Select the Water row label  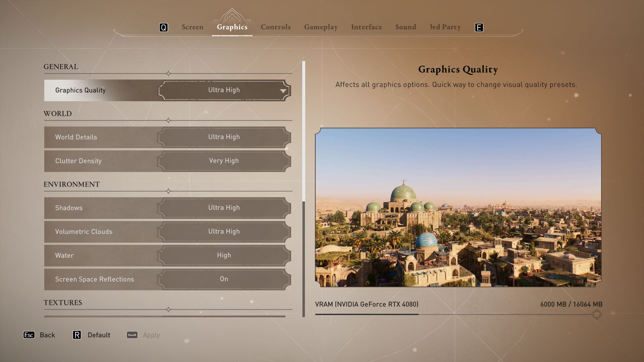tap(64, 255)
